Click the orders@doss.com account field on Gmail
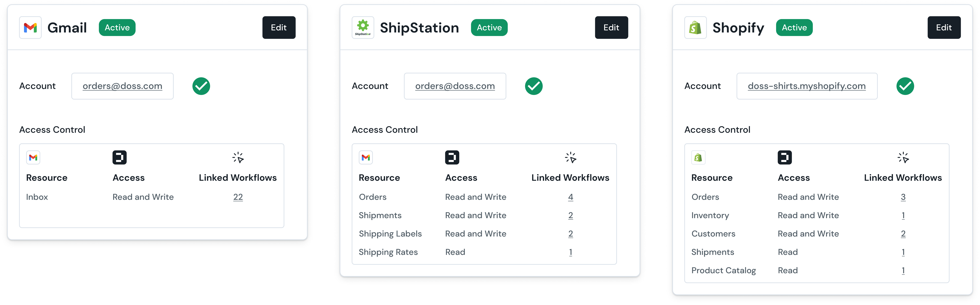Image resolution: width=980 pixels, height=305 pixels. click(123, 86)
